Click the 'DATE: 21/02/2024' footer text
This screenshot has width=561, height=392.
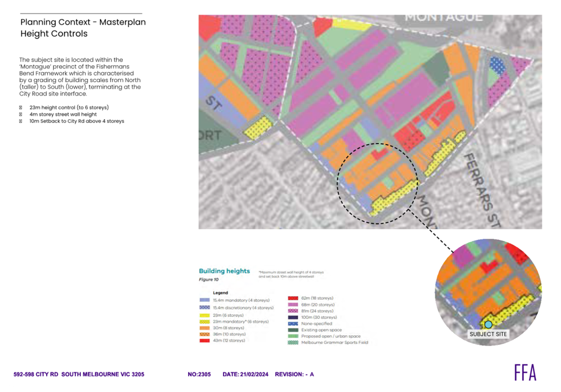pos(245,374)
